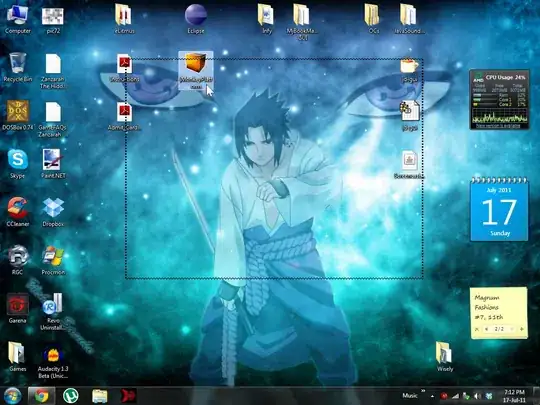This screenshot has height=405, width=540.
Task: Select the Wisely folder icon
Action: [x=445, y=356]
